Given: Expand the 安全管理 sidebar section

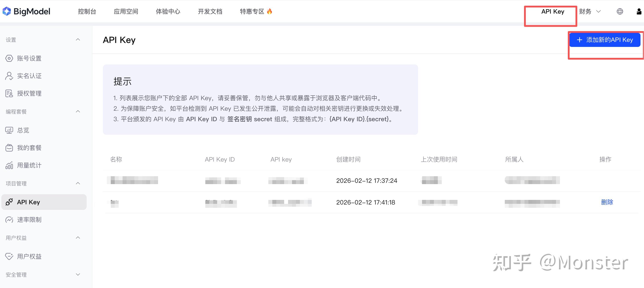Looking at the screenshot, I should pyautogui.click(x=78, y=274).
